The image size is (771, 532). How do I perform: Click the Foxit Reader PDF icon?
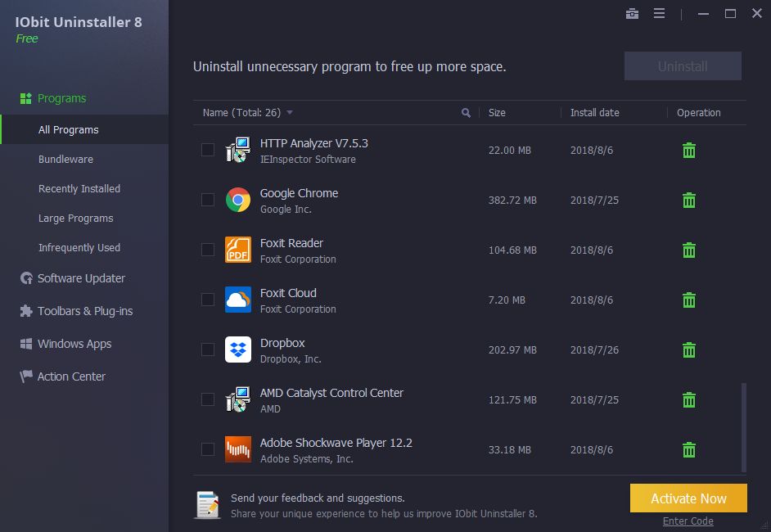point(238,250)
